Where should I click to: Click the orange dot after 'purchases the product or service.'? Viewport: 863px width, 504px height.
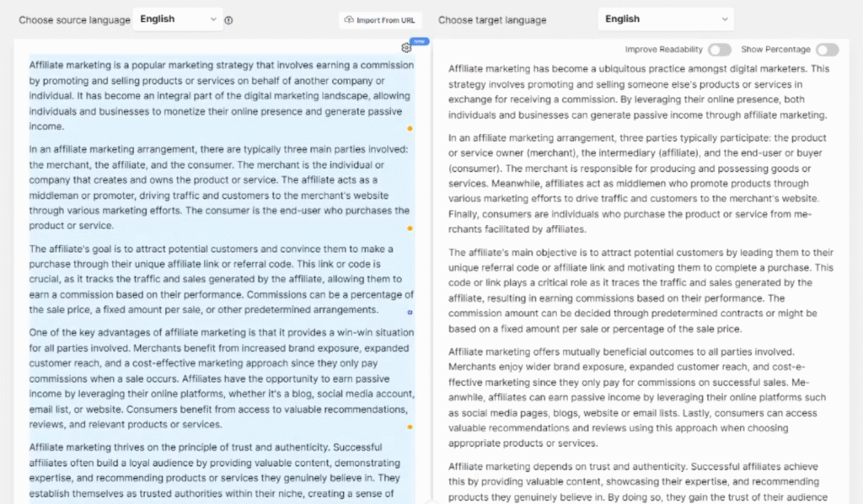point(410,228)
